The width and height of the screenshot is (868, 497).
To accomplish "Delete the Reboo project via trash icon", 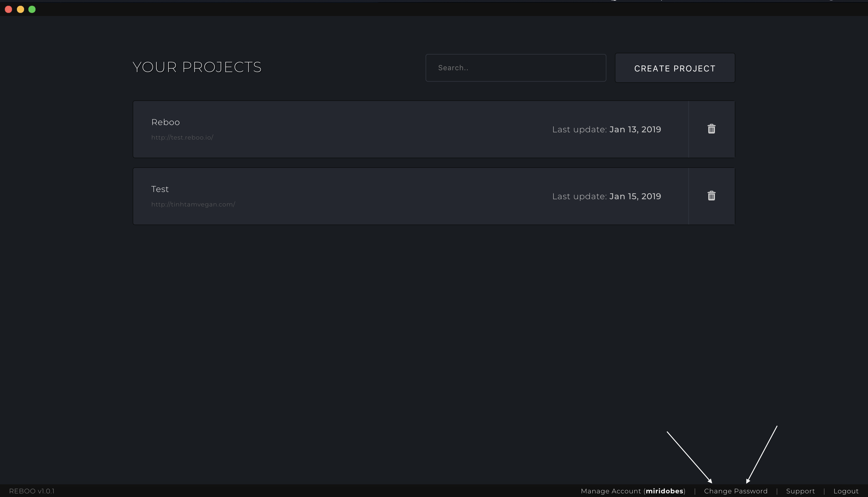I will click(x=711, y=129).
